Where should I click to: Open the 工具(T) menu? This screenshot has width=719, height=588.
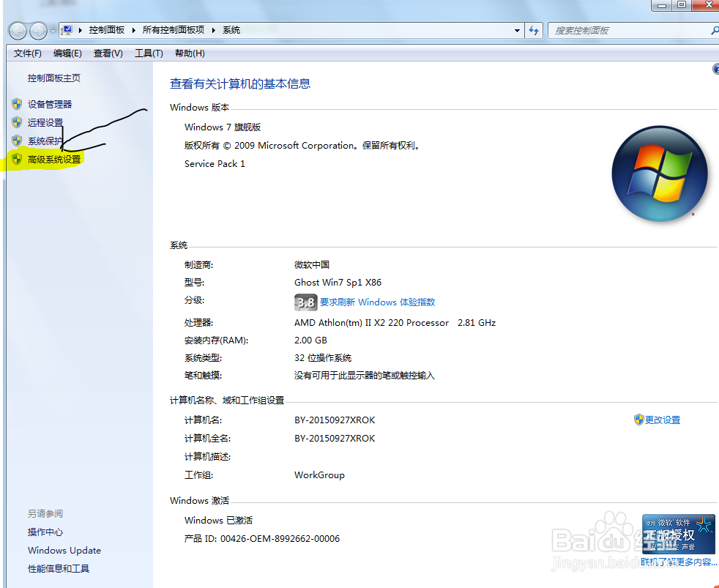(149, 53)
